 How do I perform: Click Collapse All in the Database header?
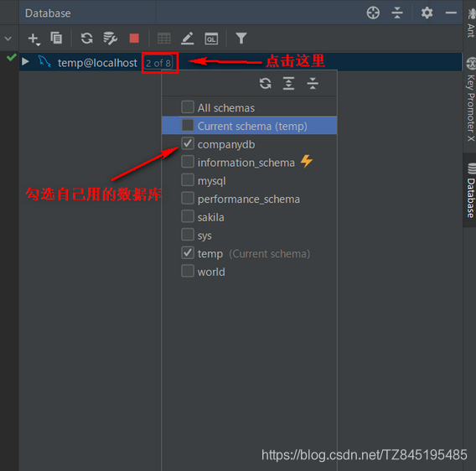[397, 13]
